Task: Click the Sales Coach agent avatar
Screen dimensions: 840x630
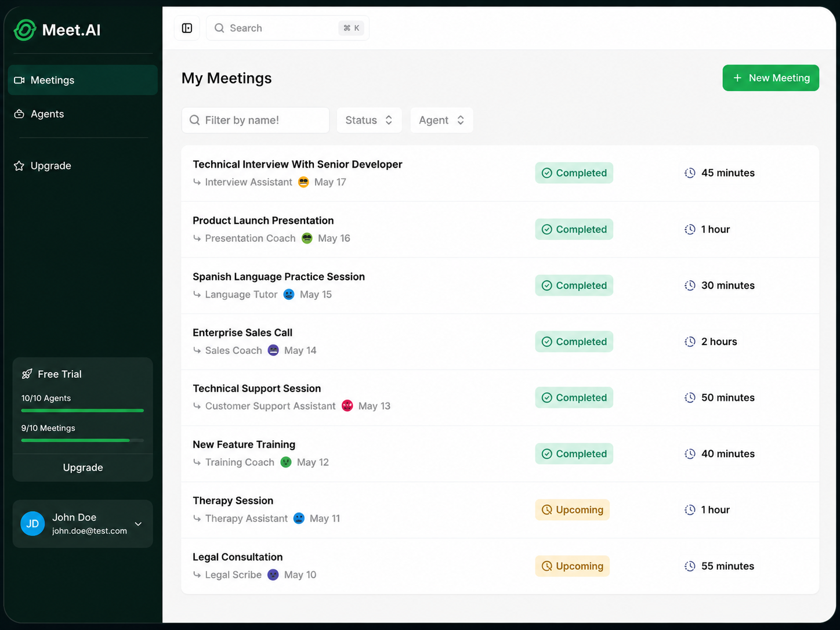Action: coord(273,350)
